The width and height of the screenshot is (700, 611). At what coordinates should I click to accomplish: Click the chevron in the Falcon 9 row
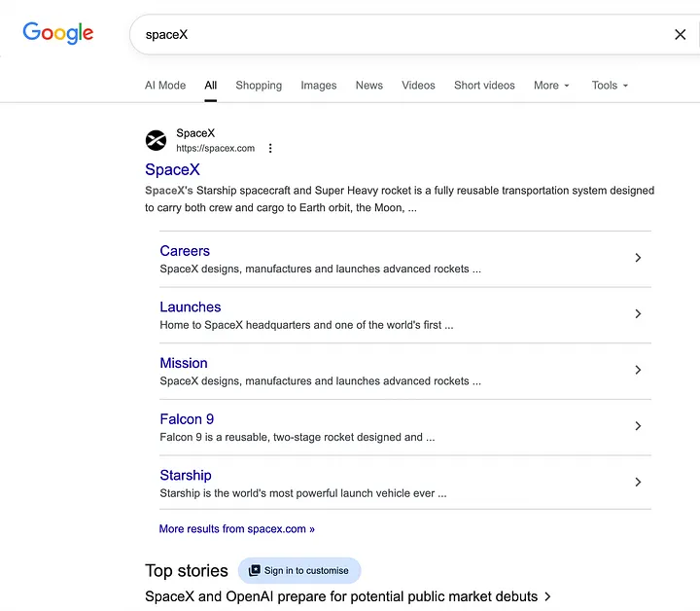[638, 426]
